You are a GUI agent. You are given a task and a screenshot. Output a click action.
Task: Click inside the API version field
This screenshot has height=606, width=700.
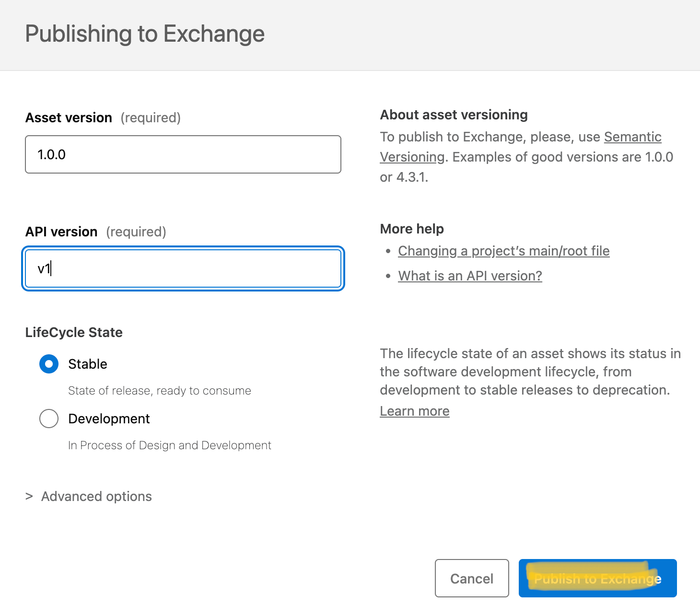coord(182,268)
